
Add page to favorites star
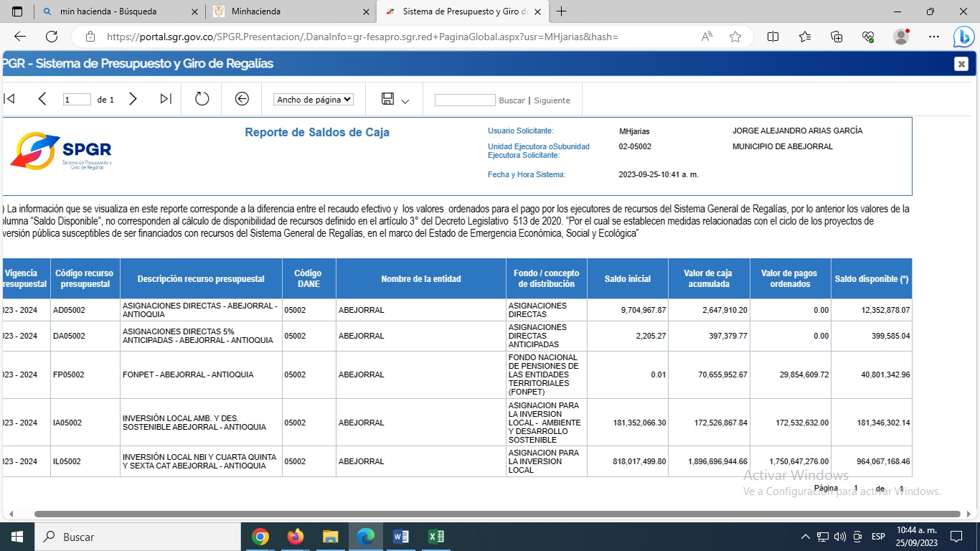(735, 37)
